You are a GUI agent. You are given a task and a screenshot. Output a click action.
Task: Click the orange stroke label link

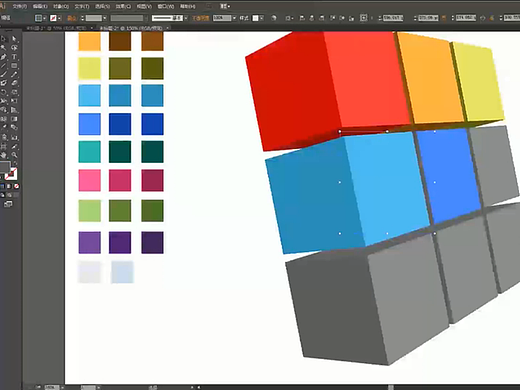tap(71, 18)
